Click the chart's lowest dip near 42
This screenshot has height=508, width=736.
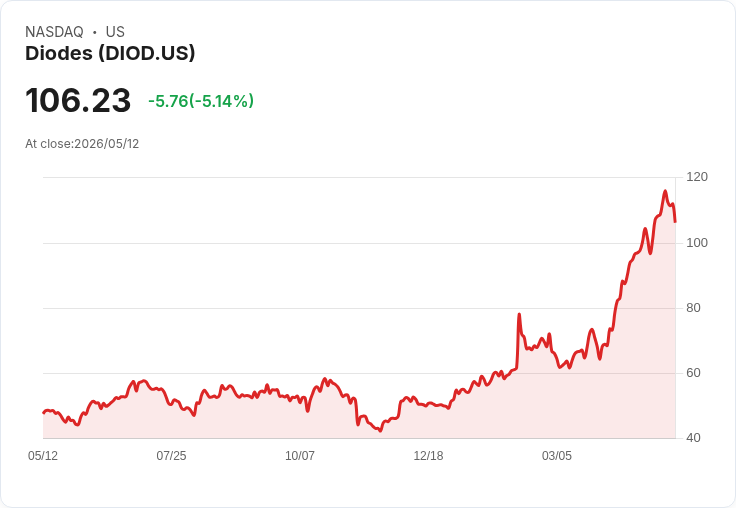(x=380, y=431)
